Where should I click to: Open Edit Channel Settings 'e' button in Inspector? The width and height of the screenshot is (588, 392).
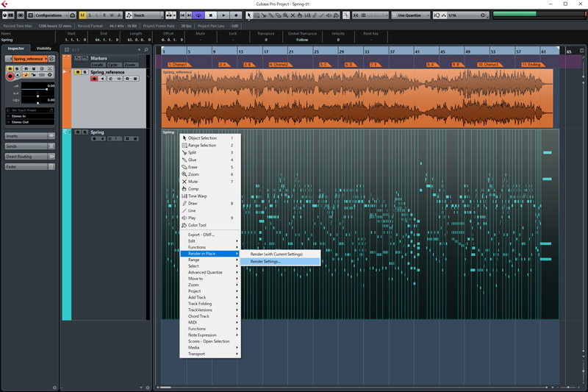click(x=51, y=59)
